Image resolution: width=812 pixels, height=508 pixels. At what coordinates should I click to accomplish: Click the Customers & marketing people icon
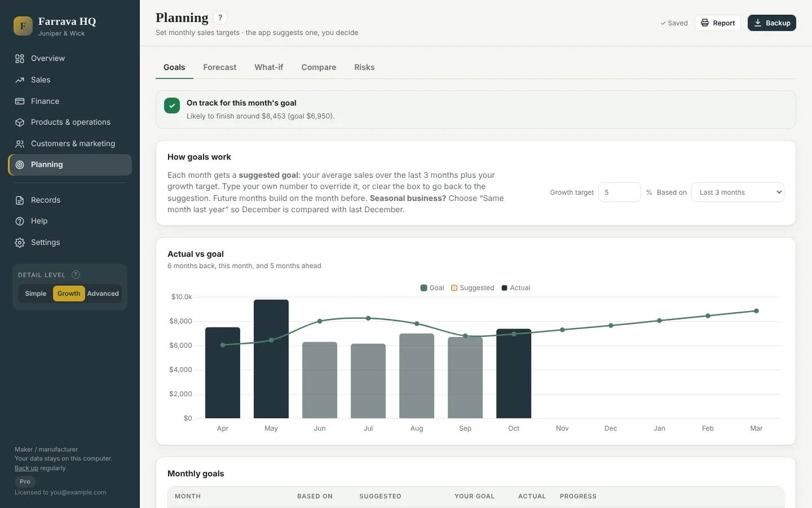(20, 144)
